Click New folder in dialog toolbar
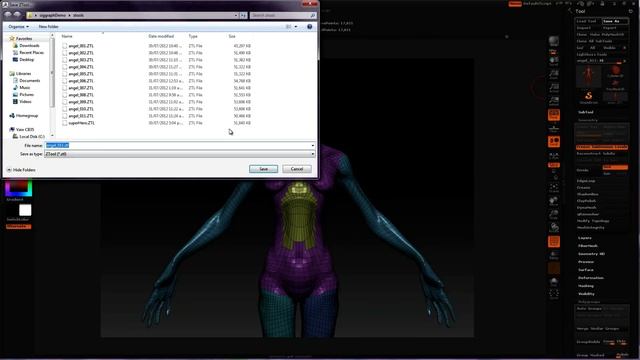 pyautogui.click(x=48, y=27)
